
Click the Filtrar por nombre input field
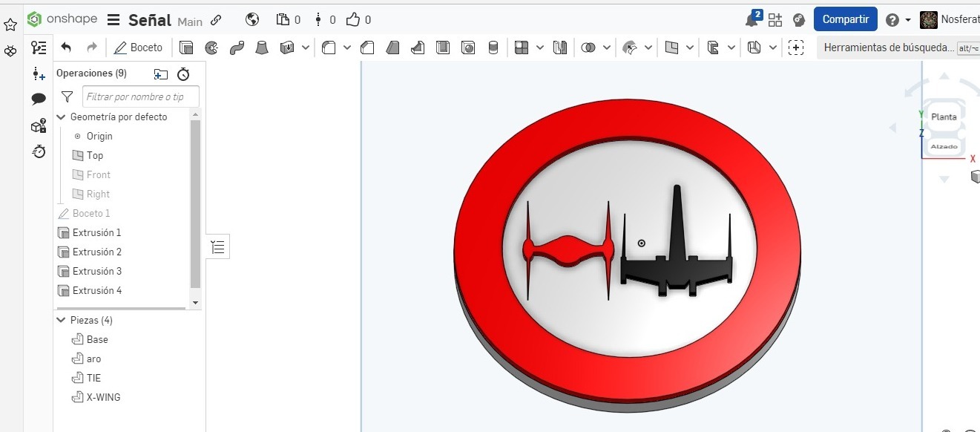(140, 96)
